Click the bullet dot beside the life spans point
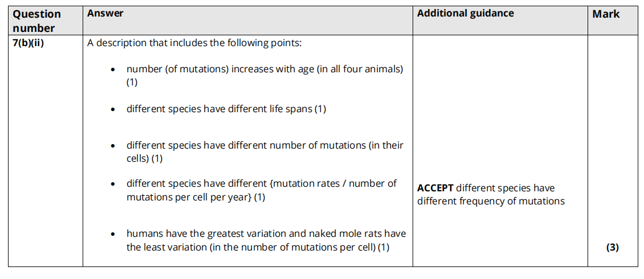Image resolution: width=644 pixels, height=279 pixels. click(x=114, y=109)
